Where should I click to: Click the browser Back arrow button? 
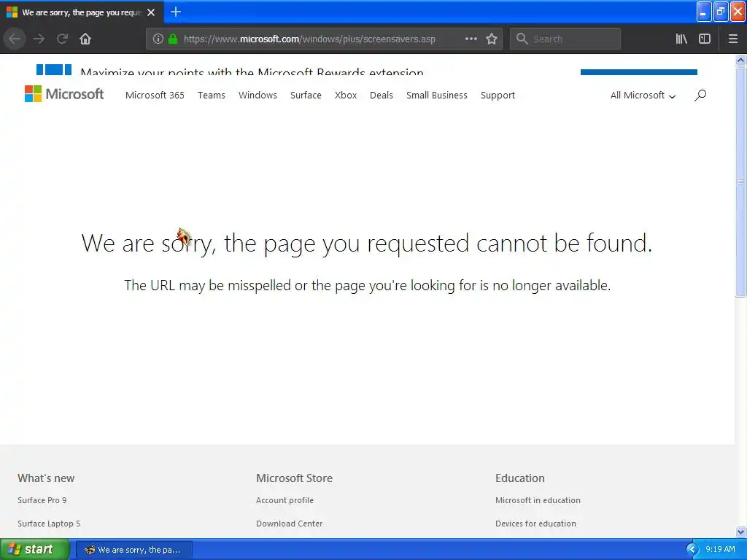click(15, 39)
